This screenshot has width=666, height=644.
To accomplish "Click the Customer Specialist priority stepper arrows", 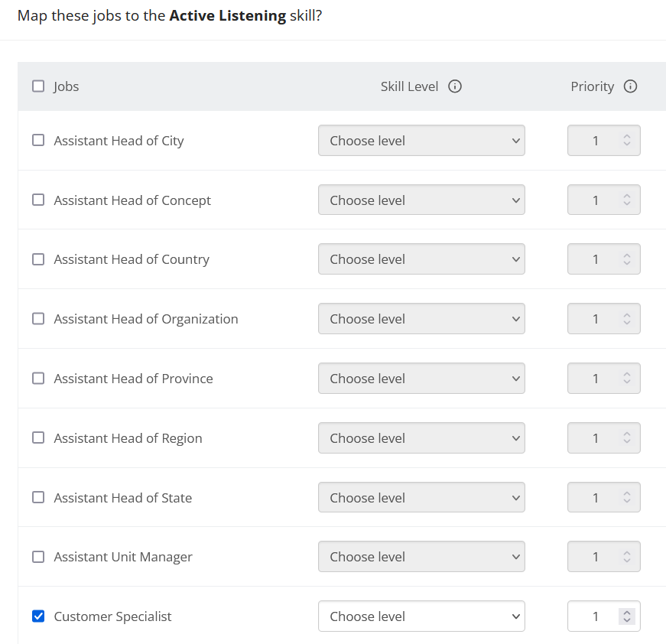I will tap(627, 616).
